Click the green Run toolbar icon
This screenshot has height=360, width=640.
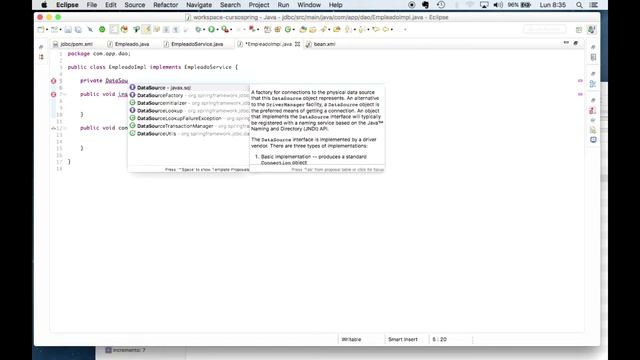(211, 29)
